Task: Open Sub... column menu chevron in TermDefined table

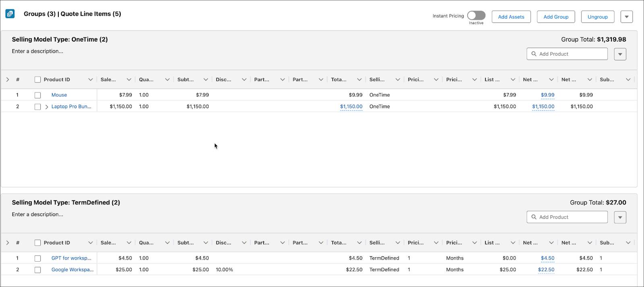Action: pyautogui.click(x=628, y=243)
